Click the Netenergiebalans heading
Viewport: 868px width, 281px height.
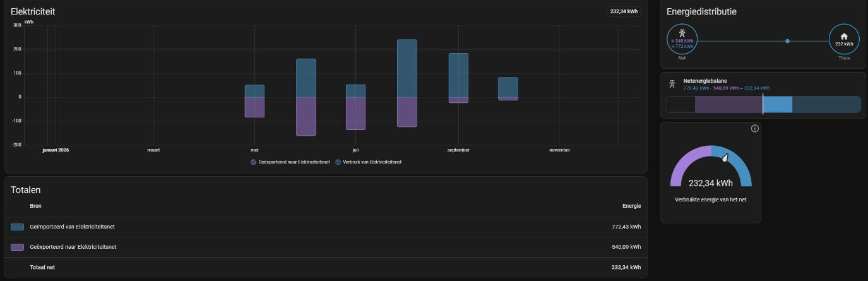click(x=705, y=81)
